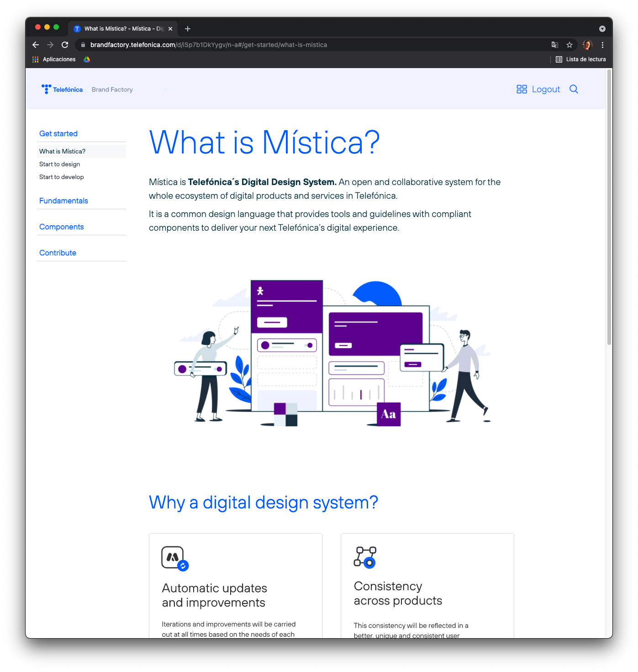Open the site search magnifier icon
This screenshot has height=672, width=638.
tap(574, 89)
